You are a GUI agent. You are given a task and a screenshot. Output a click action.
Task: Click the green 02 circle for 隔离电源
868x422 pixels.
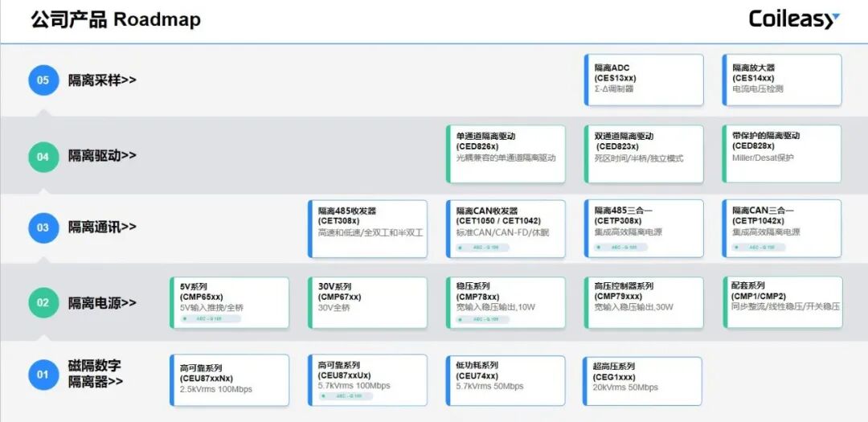43,303
